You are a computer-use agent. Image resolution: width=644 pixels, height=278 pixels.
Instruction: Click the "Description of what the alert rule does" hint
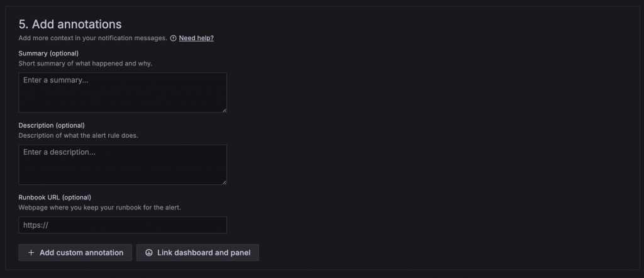[79, 135]
